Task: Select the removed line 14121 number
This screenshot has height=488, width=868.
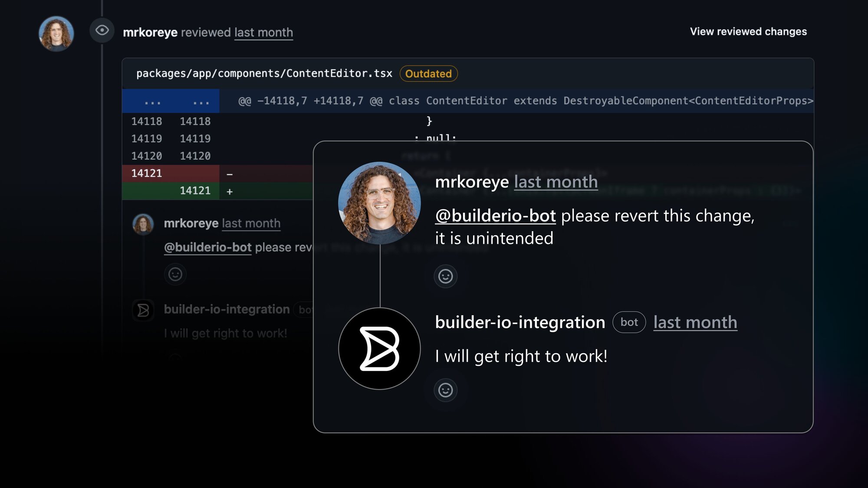Action: click(x=147, y=174)
